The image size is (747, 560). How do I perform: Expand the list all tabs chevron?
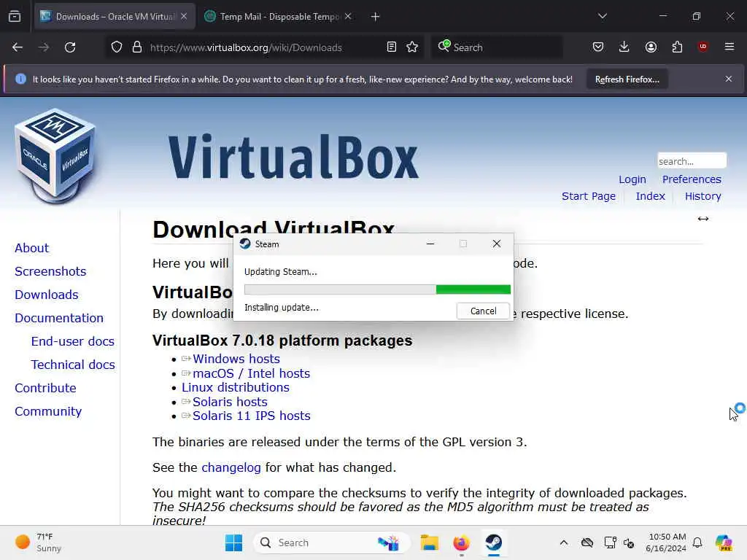coord(603,16)
